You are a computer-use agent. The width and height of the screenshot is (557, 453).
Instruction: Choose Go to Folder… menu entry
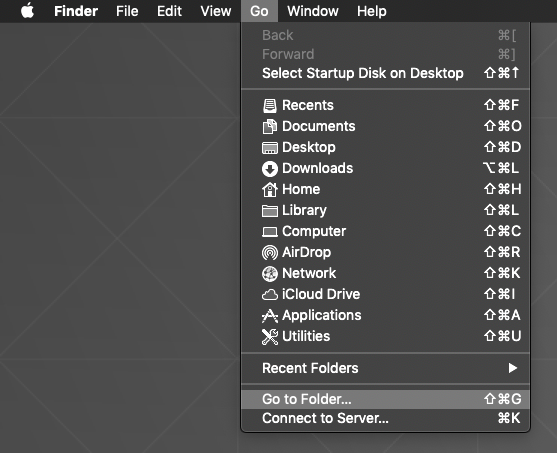point(385,399)
